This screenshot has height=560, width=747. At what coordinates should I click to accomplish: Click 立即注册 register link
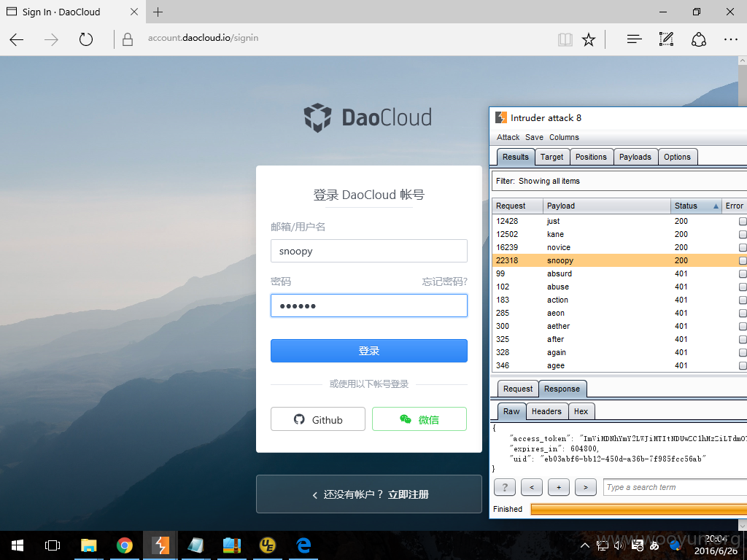[x=409, y=494]
